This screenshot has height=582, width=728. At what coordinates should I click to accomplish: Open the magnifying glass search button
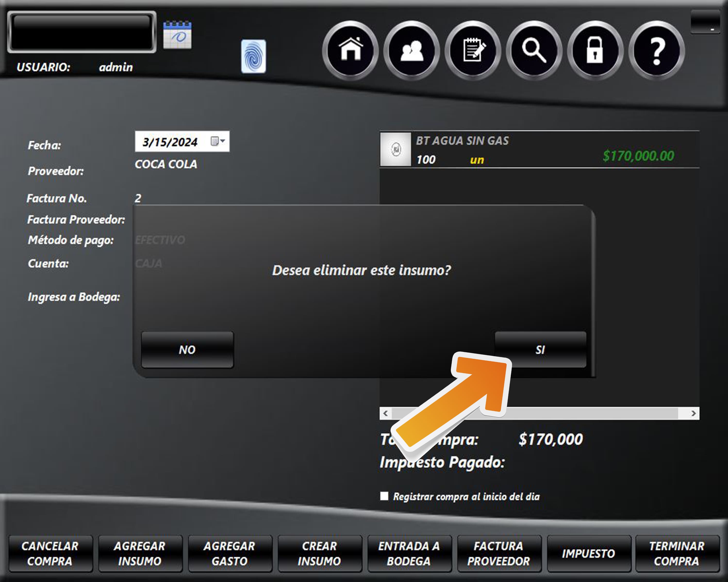click(534, 50)
